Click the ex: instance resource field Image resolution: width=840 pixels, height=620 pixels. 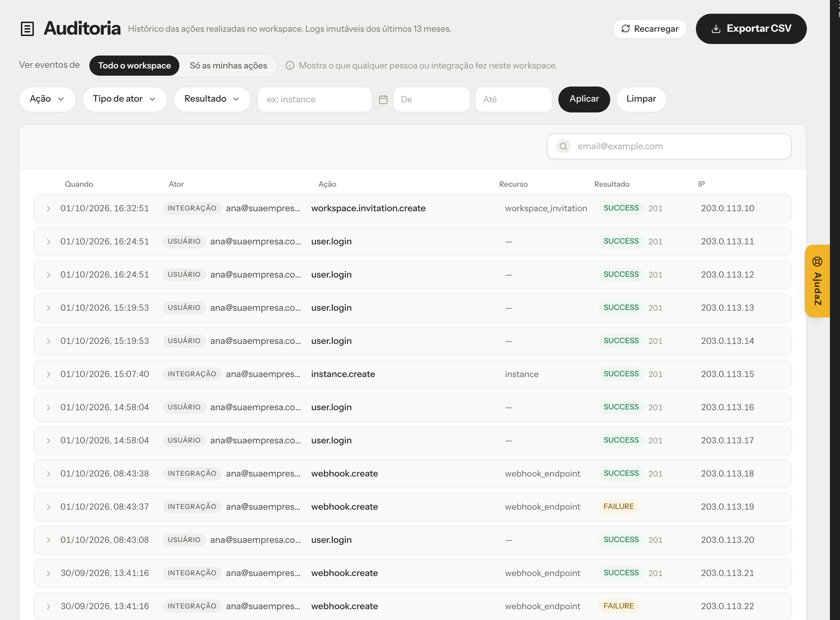pyautogui.click(x=314, y=99)
